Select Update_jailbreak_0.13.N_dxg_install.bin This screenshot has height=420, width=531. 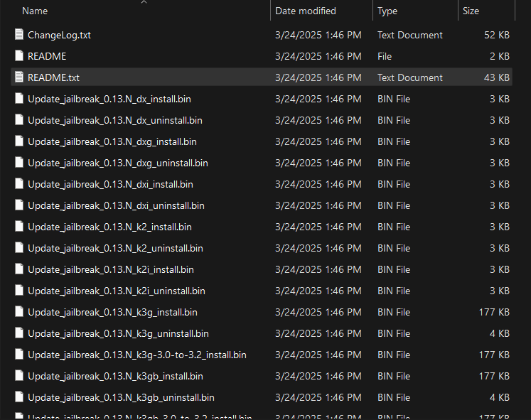(112, 141)
